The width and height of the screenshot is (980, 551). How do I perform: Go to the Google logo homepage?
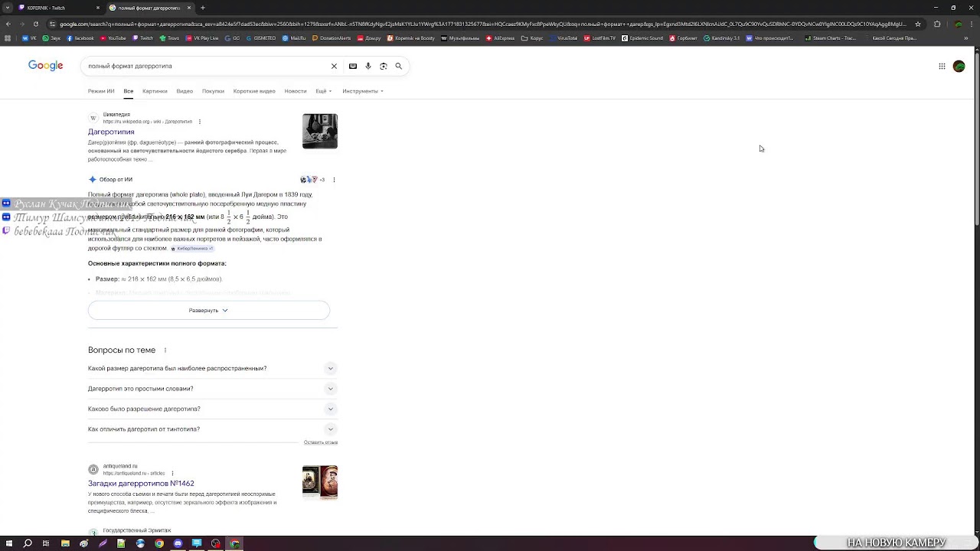(x=45, y=66)
